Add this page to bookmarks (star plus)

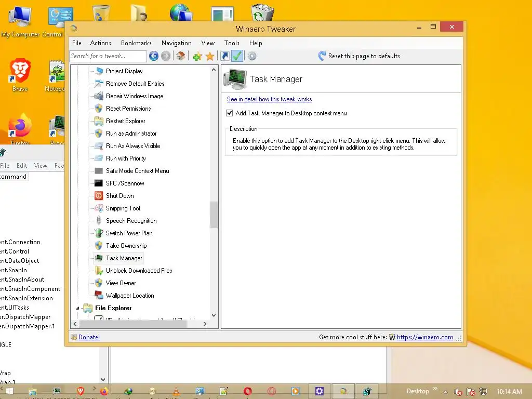[x=197, y=56]
